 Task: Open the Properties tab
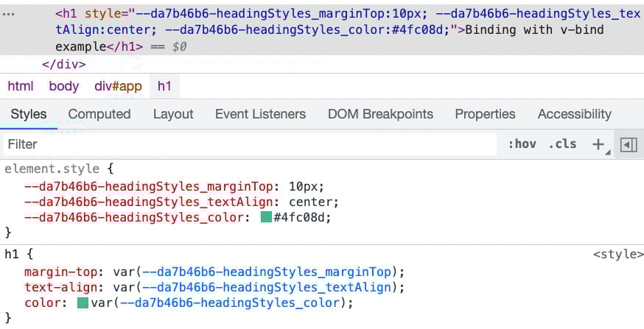[485, 114]
